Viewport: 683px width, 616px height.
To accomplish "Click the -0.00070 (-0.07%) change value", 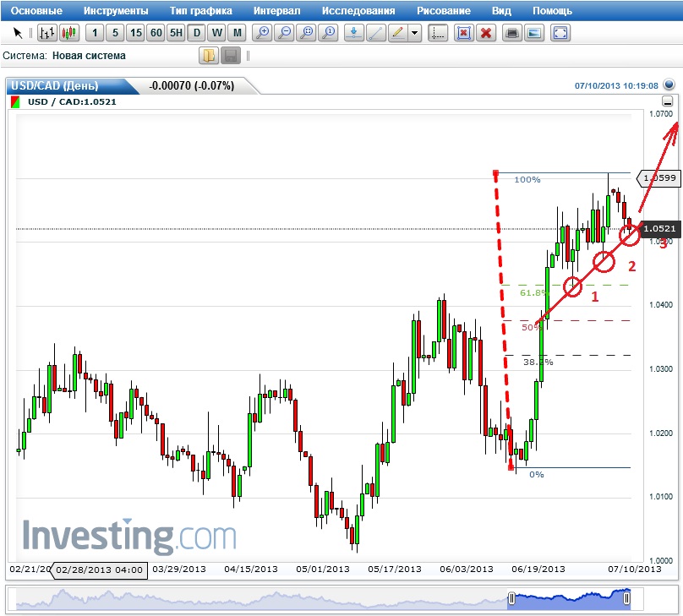I will point(191,85).
